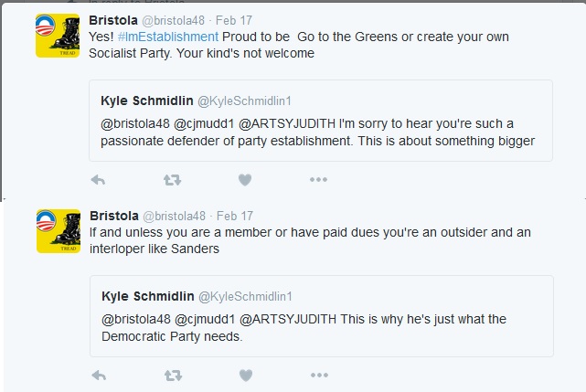Open second tweet's Feb 17 timestamp
The width and height of the screenshot is (586, 392).
pyautogui.click(x=235, y=216)
